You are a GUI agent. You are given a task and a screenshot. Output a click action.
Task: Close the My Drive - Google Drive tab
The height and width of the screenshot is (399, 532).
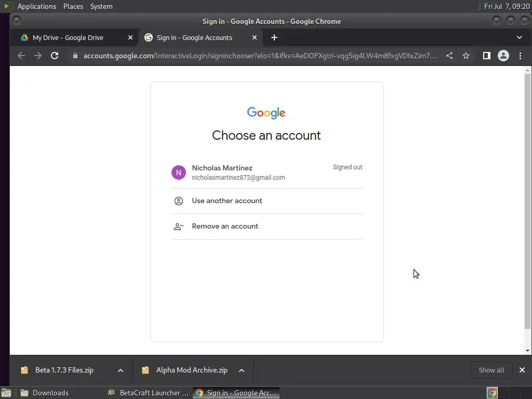tap(130, 37)
